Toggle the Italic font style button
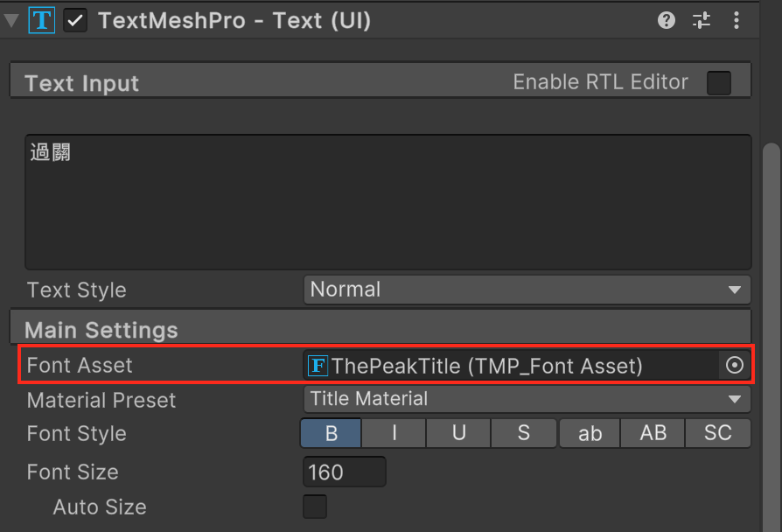The width and height of the screenshot is (782, 532). click(x=394, y=433)
